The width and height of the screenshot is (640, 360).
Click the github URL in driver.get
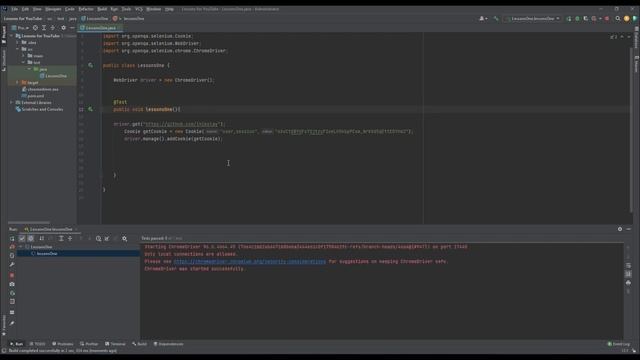tap(182, 124)
